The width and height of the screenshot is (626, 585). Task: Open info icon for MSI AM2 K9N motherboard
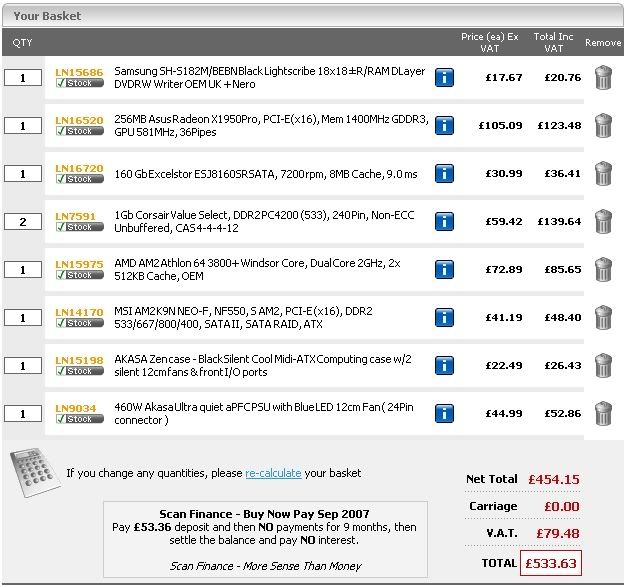tap(445, 317)
